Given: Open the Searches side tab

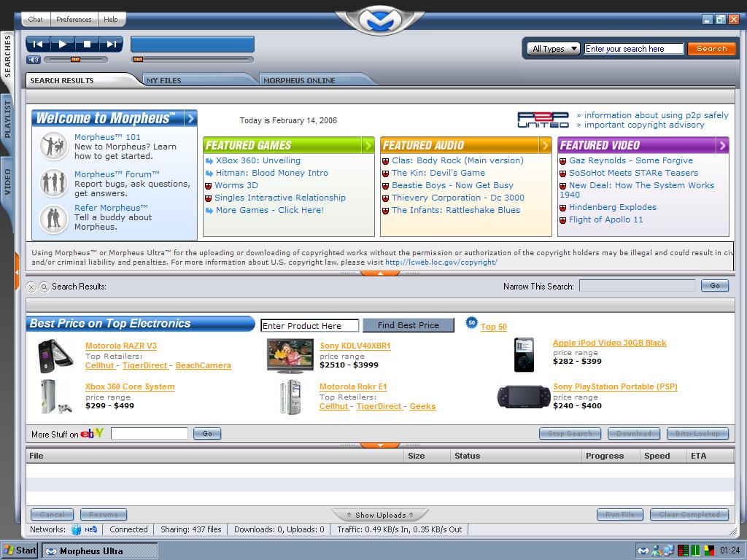Looking at the screenshot, I should [x=7, y=56].
